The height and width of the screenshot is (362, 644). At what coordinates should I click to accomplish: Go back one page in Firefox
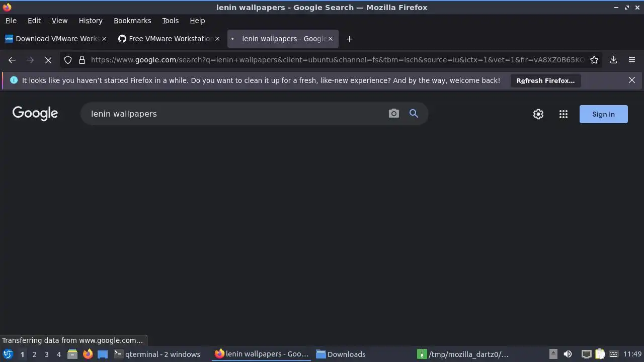(12, 60)
